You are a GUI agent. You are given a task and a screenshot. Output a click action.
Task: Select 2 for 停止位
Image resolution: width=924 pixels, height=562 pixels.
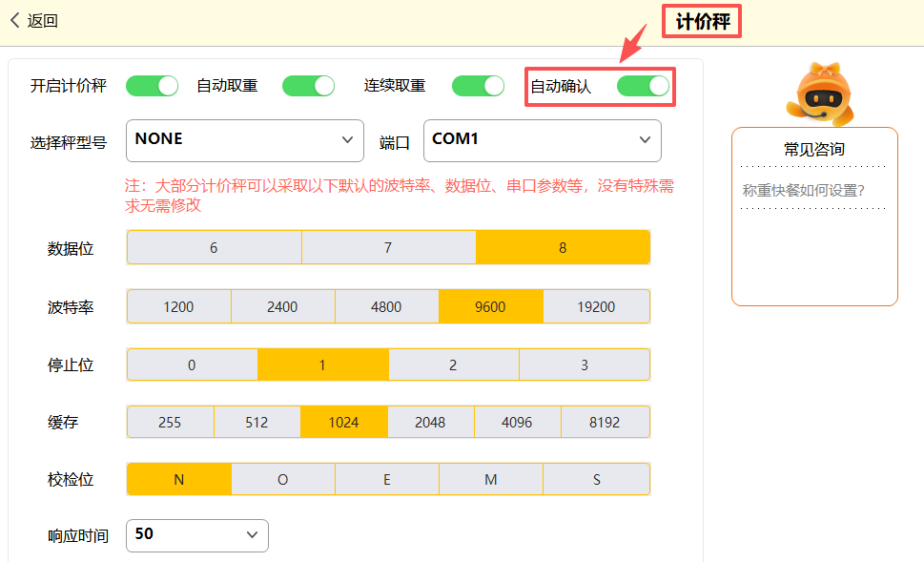[453, 364]
